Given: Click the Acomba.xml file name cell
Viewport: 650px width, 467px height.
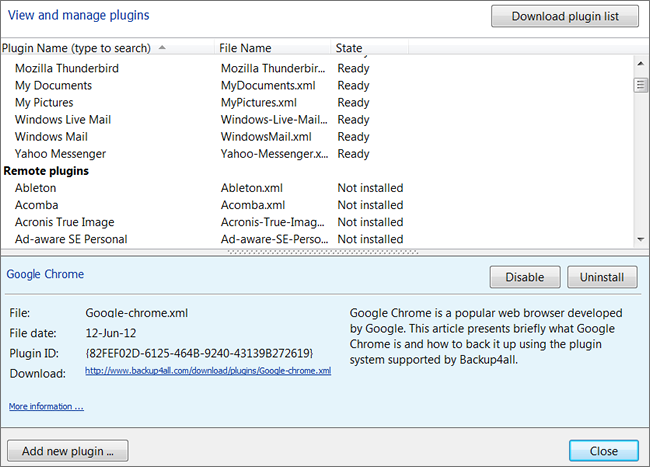Looking at the screenshot, I should pyautogui.click(x=253, y=205).
